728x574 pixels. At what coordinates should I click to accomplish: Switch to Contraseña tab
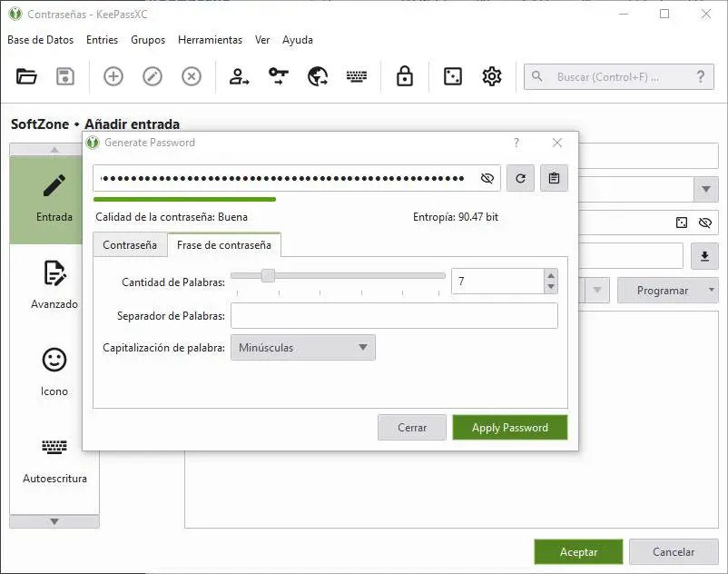point(130,244)
